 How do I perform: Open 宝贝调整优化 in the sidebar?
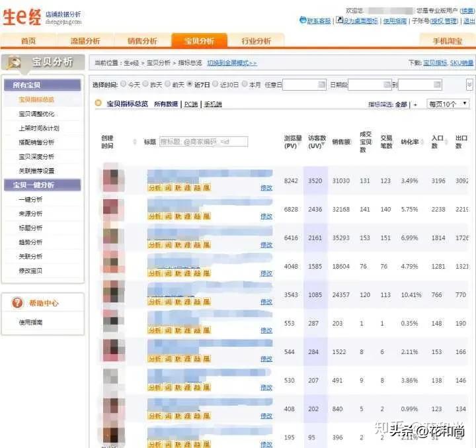click(x=36, y=114)
